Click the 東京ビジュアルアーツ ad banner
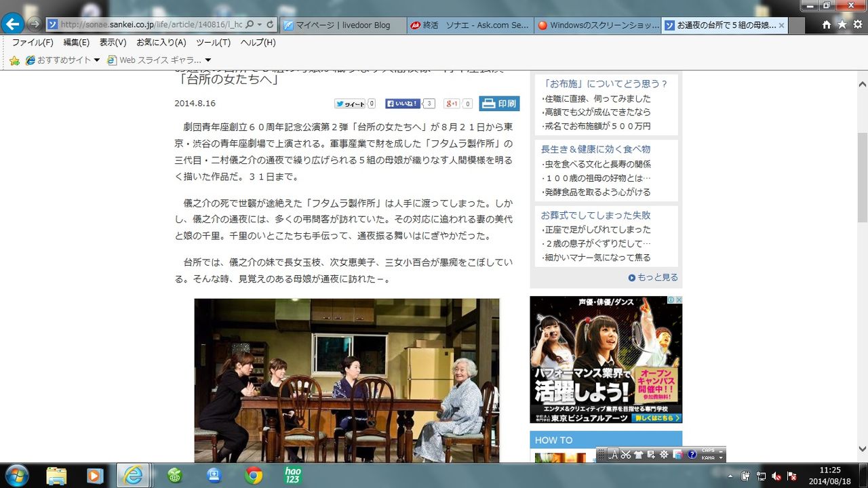This screenshot has width=868, height=488. [x=606, y=359]
